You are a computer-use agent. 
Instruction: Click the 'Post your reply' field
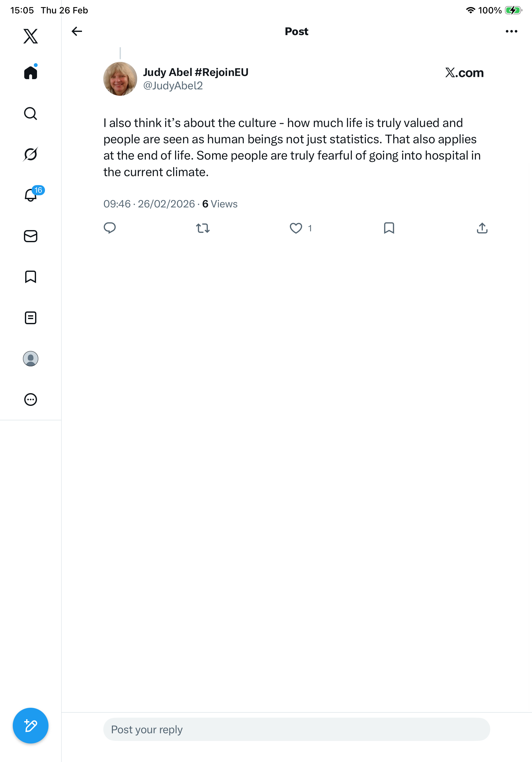click(x=297, y=729)
